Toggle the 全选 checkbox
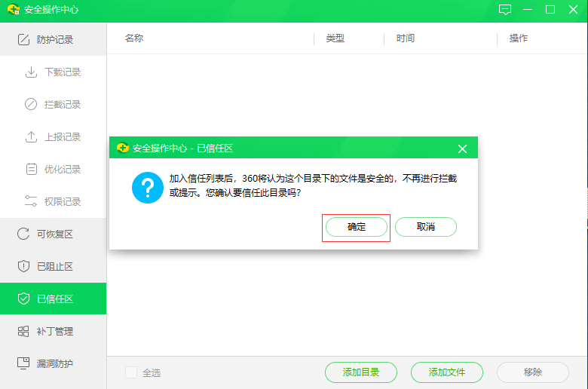This screenshot has width=588, height=389. [131, 372]
